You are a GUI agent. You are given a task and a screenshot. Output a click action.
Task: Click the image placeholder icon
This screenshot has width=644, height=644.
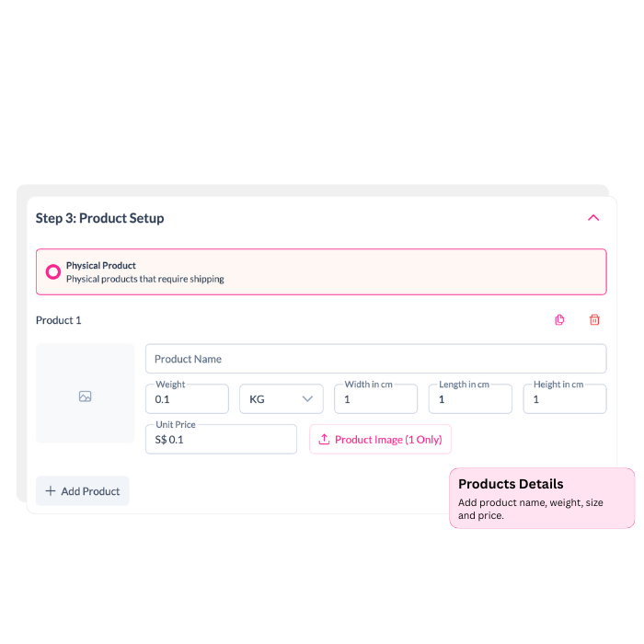85,397
